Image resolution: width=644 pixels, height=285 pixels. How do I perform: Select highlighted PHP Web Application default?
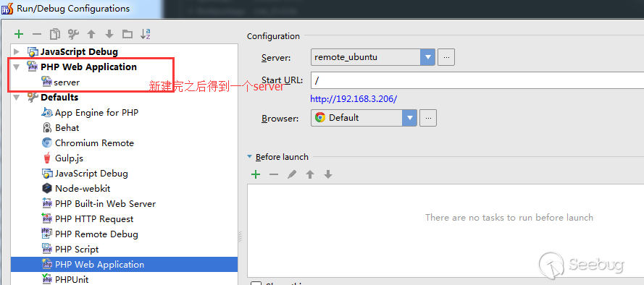[x=124, y=265]
